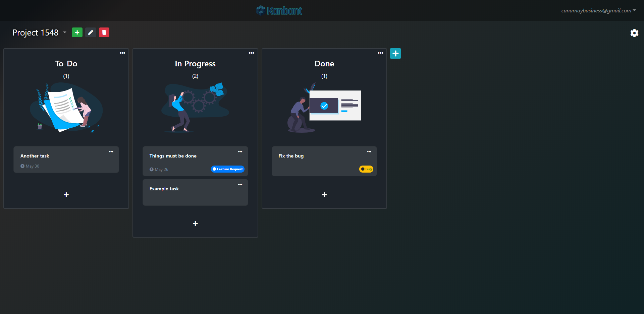Screen dimensions: 644x314
Task: Open the Example task card
Action: click(195, 192)
